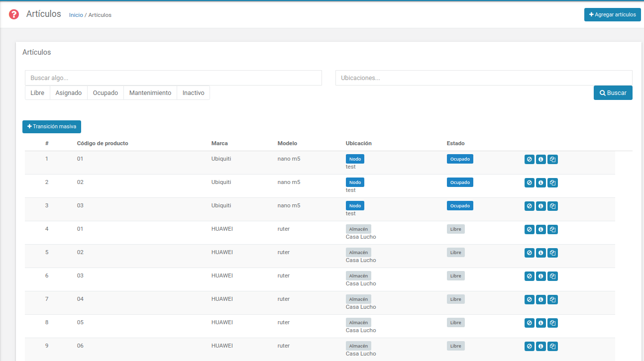
Task: Go to Inicio breadcrumb link
Action: click(76, 15)
